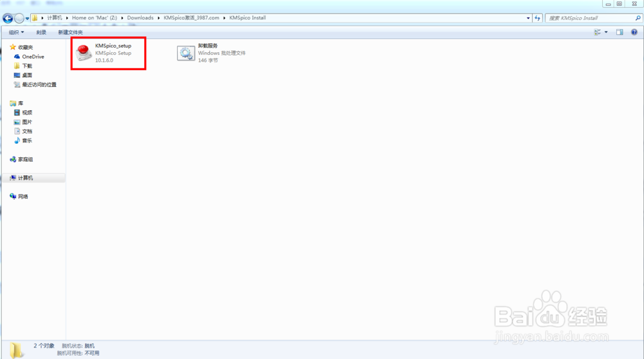644x359 pixels.
Task: Open OneDrive in the sidebar
Action: 29,57
